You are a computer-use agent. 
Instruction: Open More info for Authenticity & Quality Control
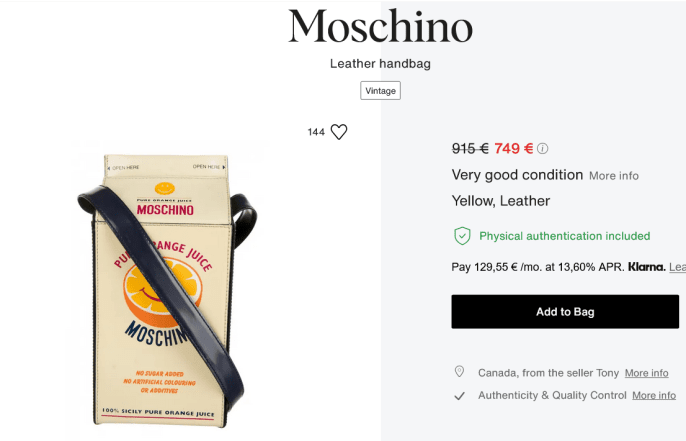click(654, 395)
